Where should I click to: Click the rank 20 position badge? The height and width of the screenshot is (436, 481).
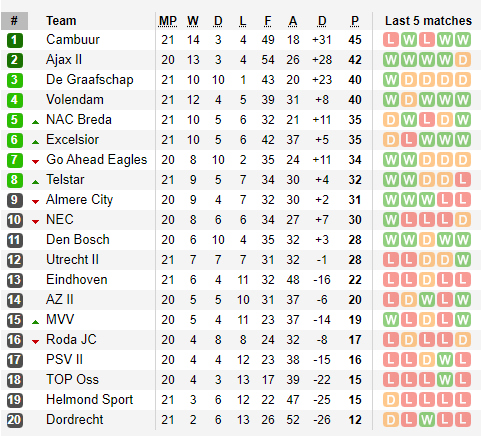14,420
